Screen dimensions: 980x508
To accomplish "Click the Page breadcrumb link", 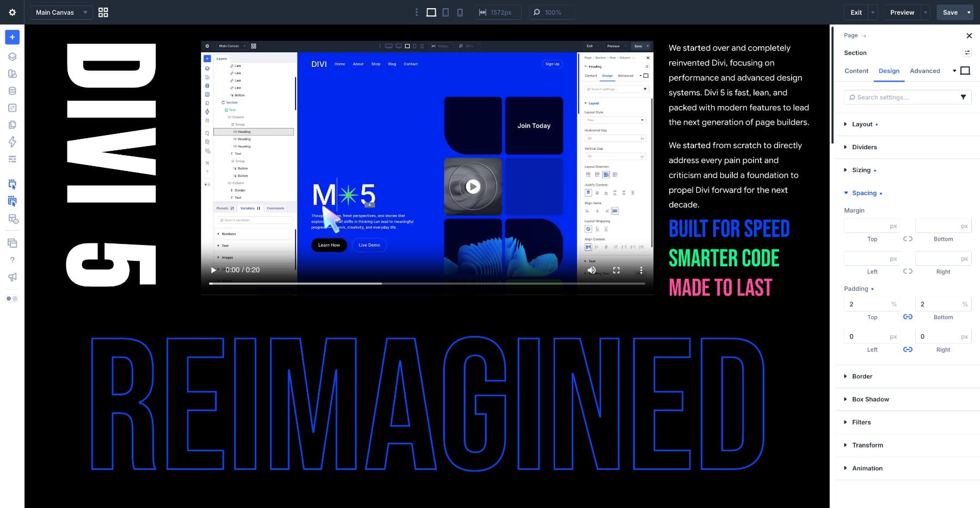I will click(850, 35).
